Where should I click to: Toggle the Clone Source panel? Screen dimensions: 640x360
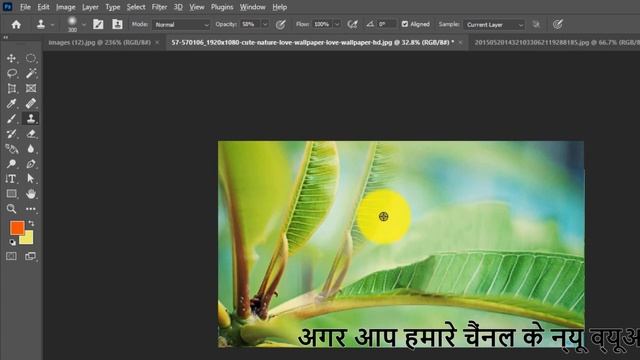click(117, 24)
